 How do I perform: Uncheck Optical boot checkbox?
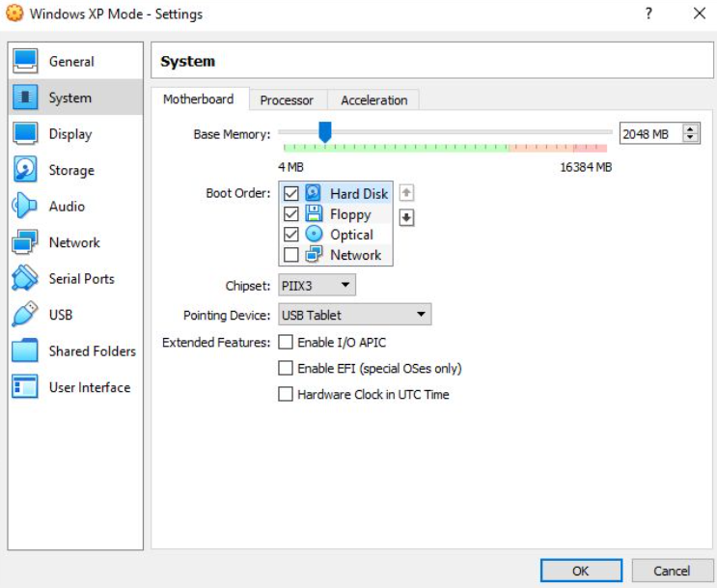[x=290, y=235]
